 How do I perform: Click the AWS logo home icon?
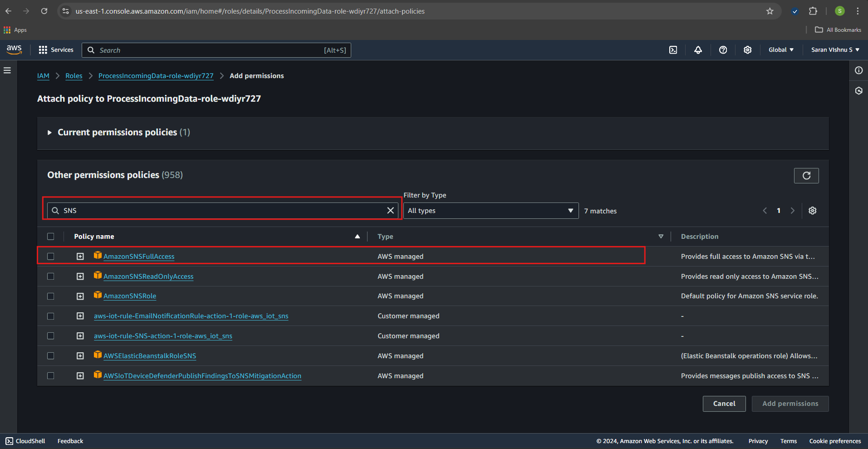click(14, 49)
